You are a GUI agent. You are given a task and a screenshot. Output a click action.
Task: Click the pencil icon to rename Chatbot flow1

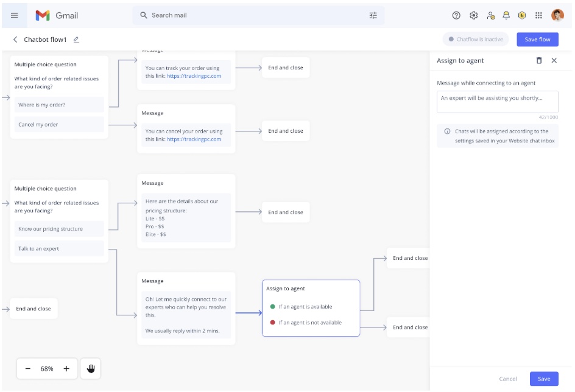point(76,40)
